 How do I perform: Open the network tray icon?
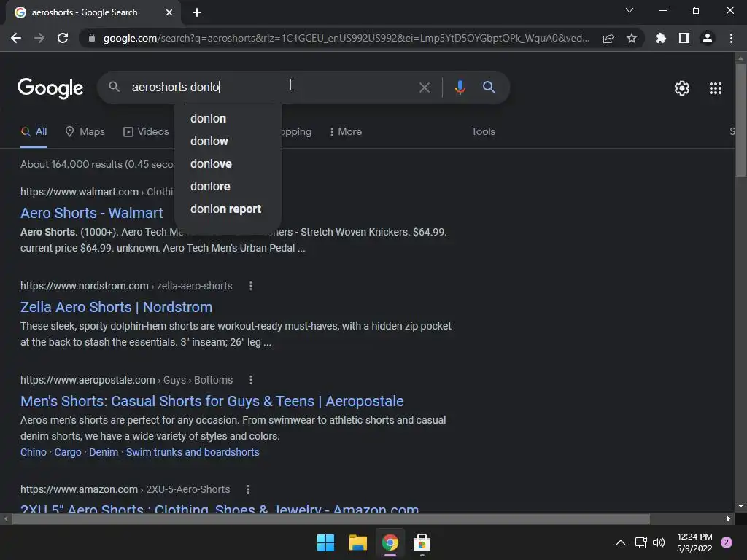pos(640,542)
